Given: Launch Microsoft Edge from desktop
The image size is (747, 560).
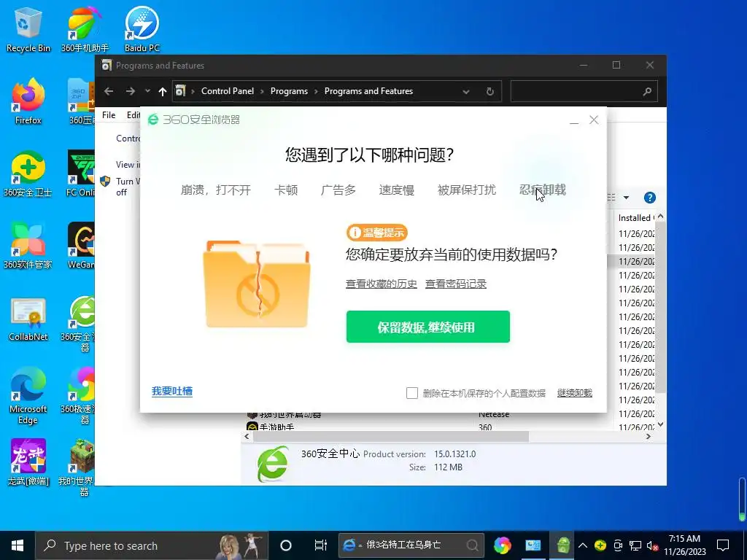Looking at the screenshot, I should (x=28, y=396).
